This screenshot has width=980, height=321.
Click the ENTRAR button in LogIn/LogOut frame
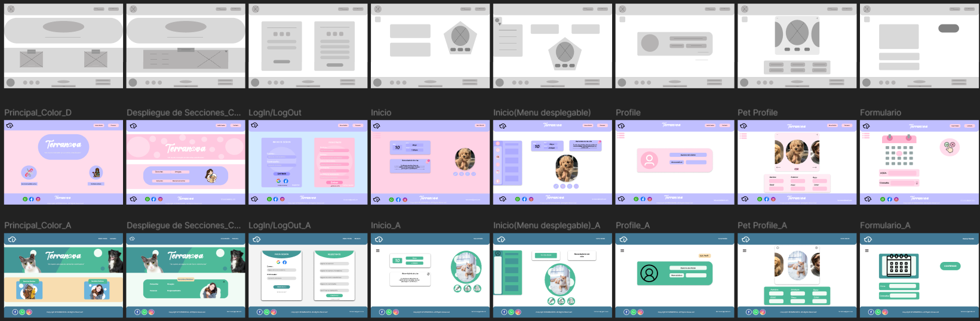[282, 174]
